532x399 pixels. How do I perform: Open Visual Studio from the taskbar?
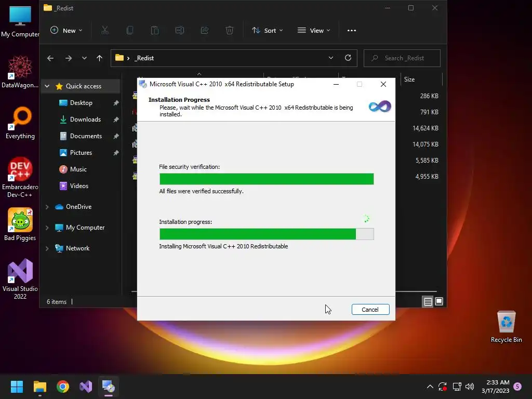[x=86, y=387]
